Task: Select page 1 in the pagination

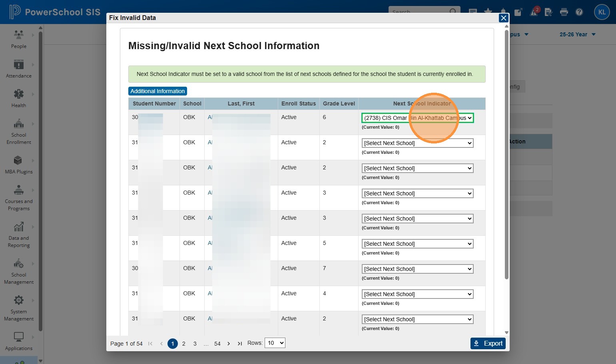Action: tap(173, 344)
